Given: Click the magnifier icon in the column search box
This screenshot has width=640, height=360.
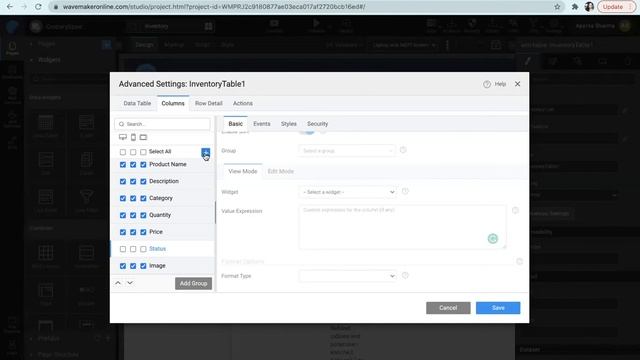Looking at the screenshot, I should 122,124.
